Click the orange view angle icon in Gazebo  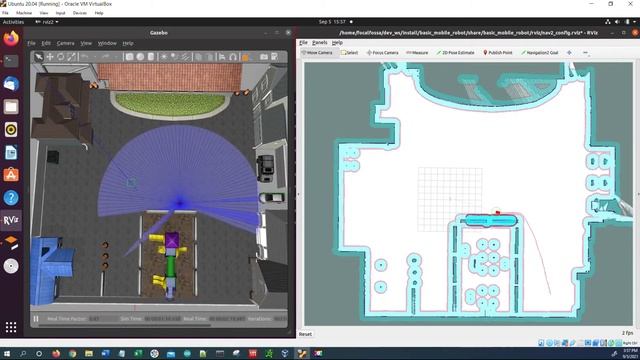coord(245,58)
